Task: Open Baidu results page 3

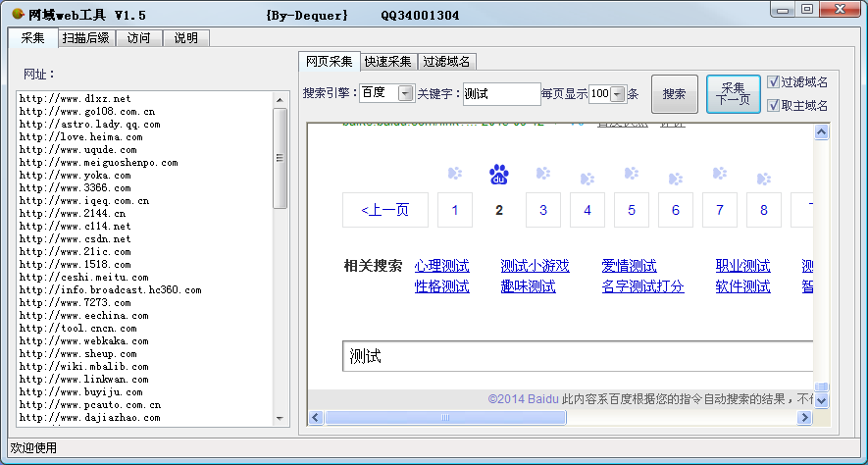Action: click(x=543, y=210)
